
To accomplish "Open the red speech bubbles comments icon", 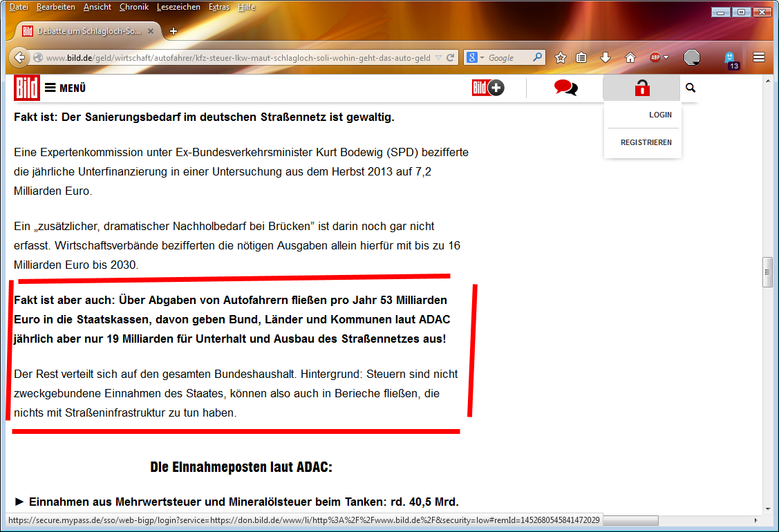I will 565,88.
